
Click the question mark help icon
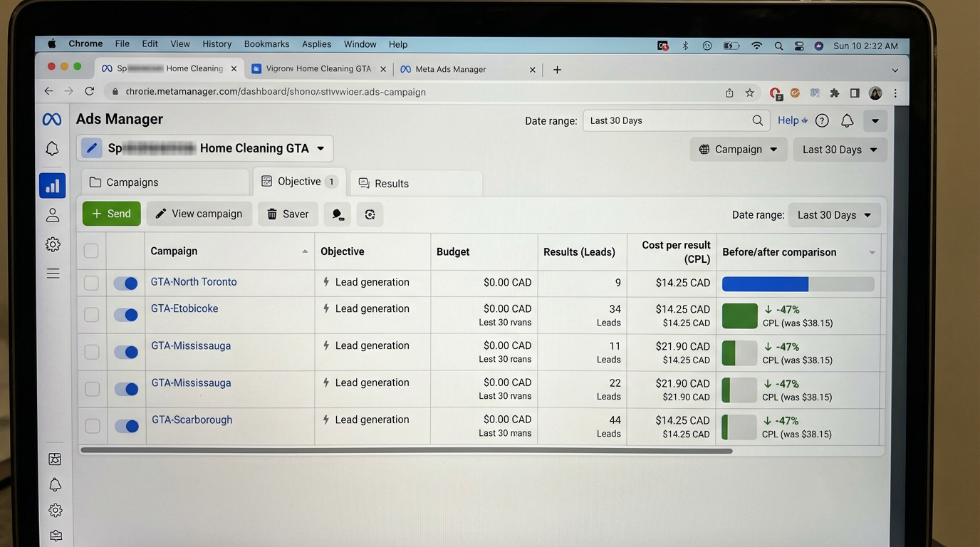click(x=822, y=120)
